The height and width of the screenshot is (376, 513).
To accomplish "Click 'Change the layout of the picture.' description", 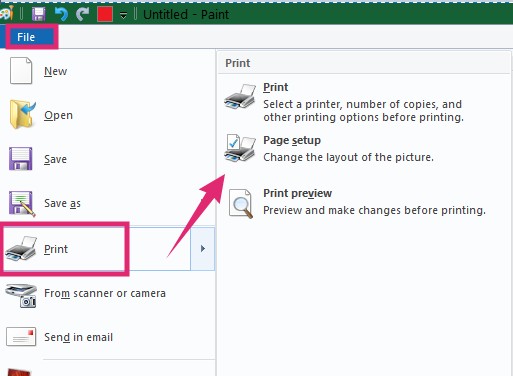I will tap(348, 157).
